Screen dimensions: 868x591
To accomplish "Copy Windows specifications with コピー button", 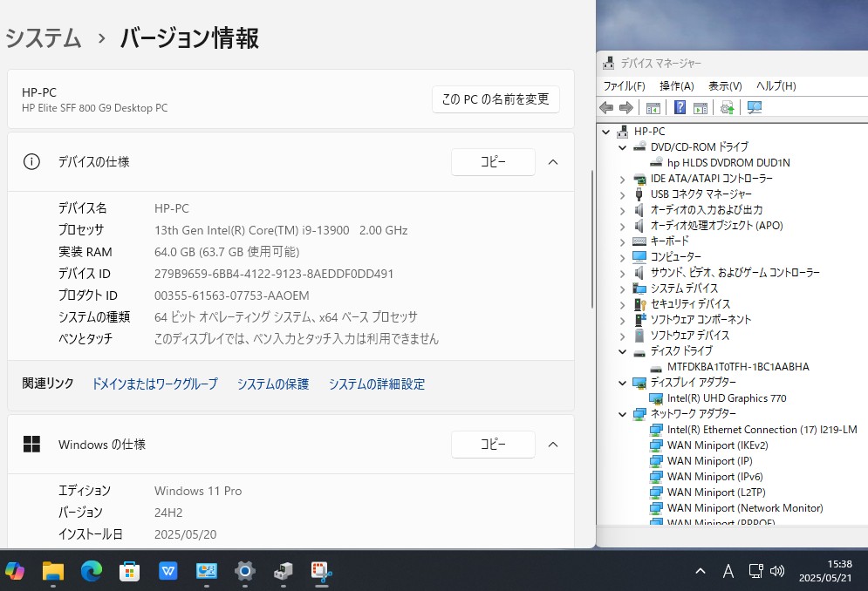I will point(493,445).
